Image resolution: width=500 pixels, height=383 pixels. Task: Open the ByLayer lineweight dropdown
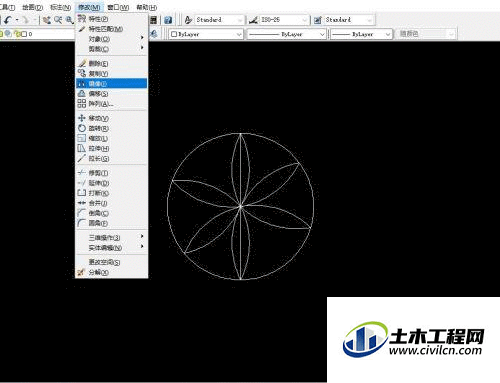(x=361, y=34)
